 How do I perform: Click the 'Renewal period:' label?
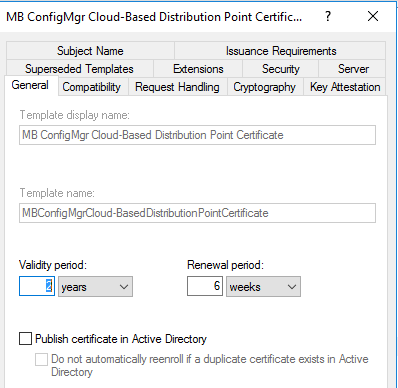point(225,265)
